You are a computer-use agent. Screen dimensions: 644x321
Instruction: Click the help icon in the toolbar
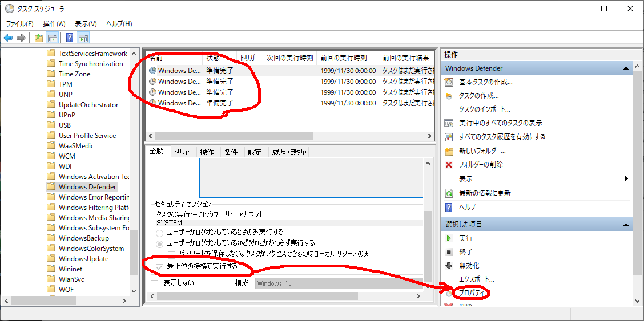69,38
